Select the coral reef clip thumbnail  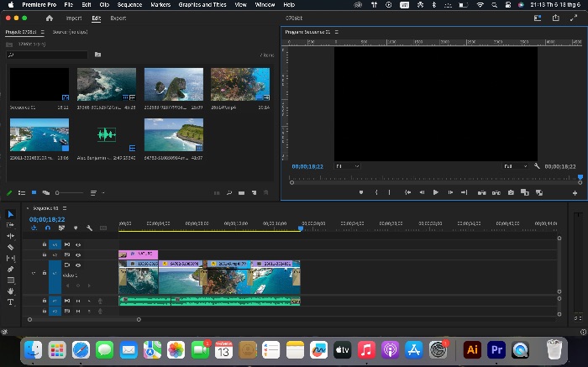click(240, 84)
